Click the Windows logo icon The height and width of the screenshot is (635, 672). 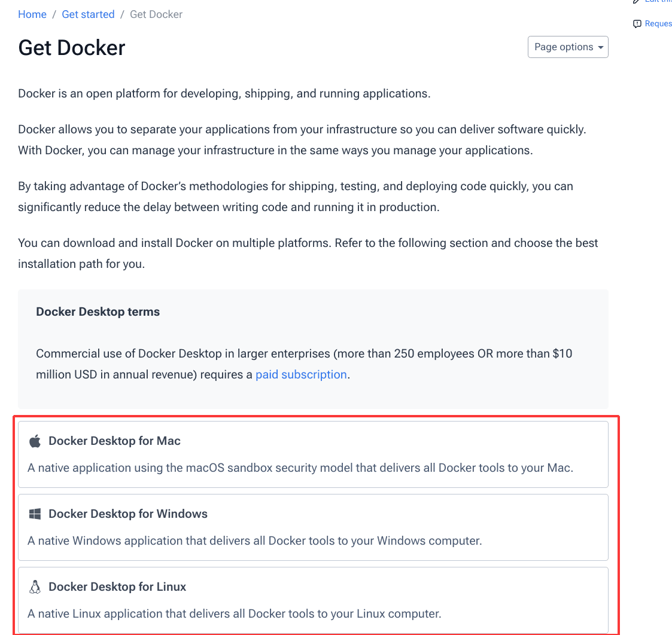(35, 514)
